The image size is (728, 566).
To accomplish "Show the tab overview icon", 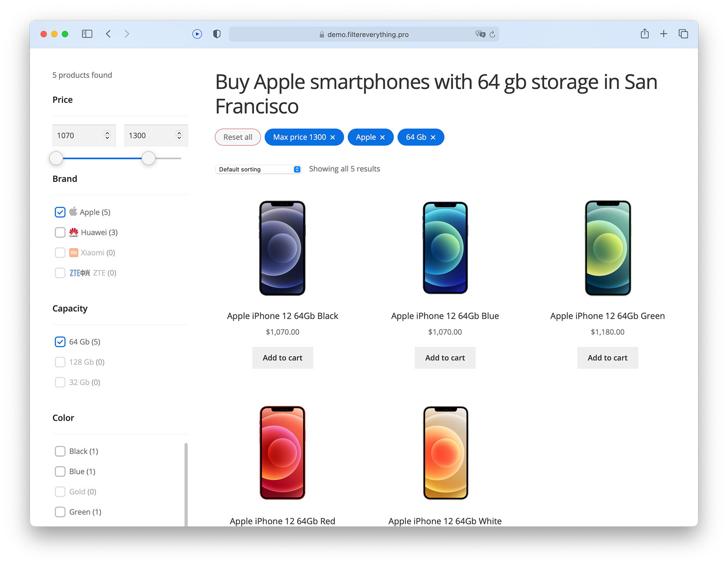I will click(683, 34).
